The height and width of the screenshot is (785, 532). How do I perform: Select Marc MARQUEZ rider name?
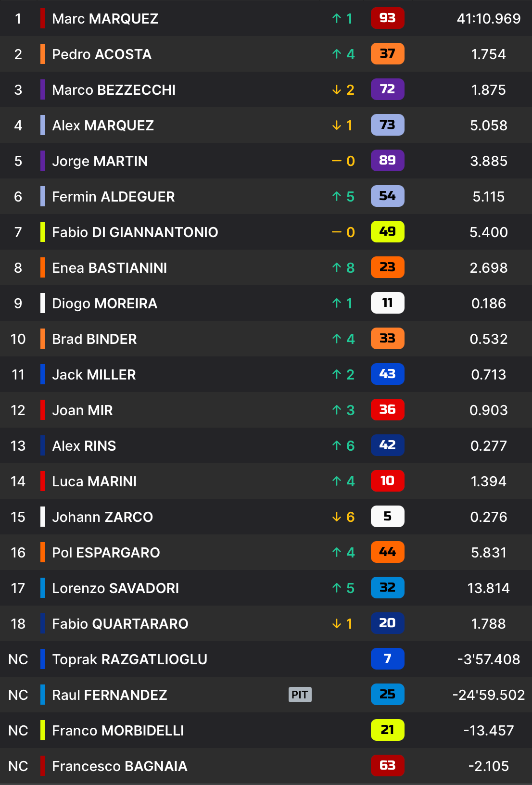pyautogui.click(x=105, y=19)
